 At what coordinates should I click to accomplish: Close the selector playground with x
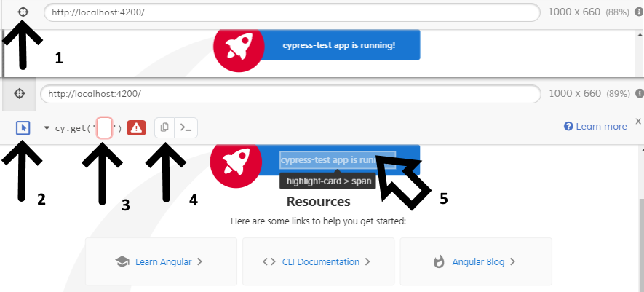(638, 121)
